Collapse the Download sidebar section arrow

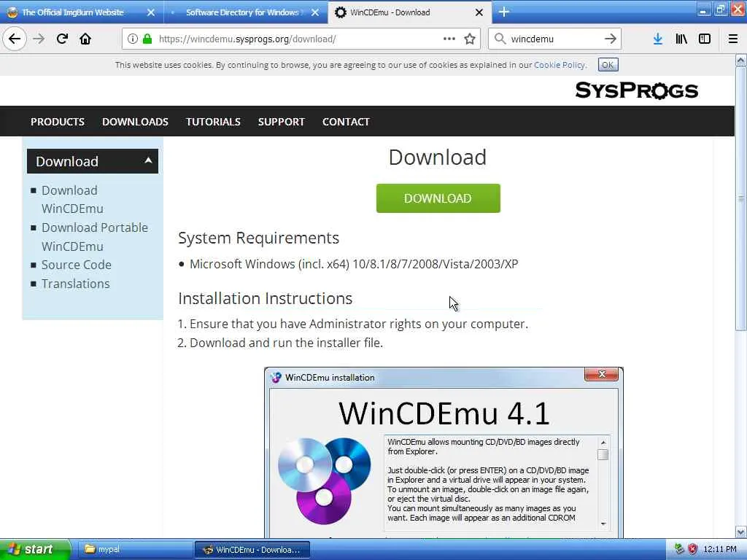pyautogui.click(x=148, y=160)
